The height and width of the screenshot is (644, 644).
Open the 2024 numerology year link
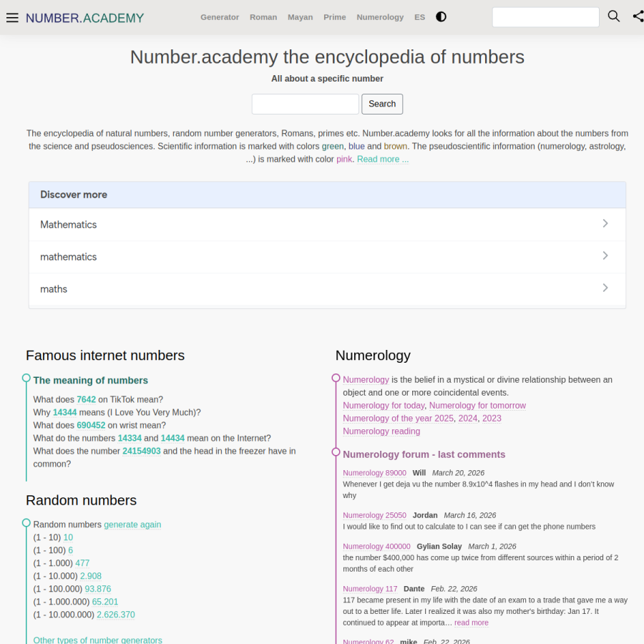point(468,419)
